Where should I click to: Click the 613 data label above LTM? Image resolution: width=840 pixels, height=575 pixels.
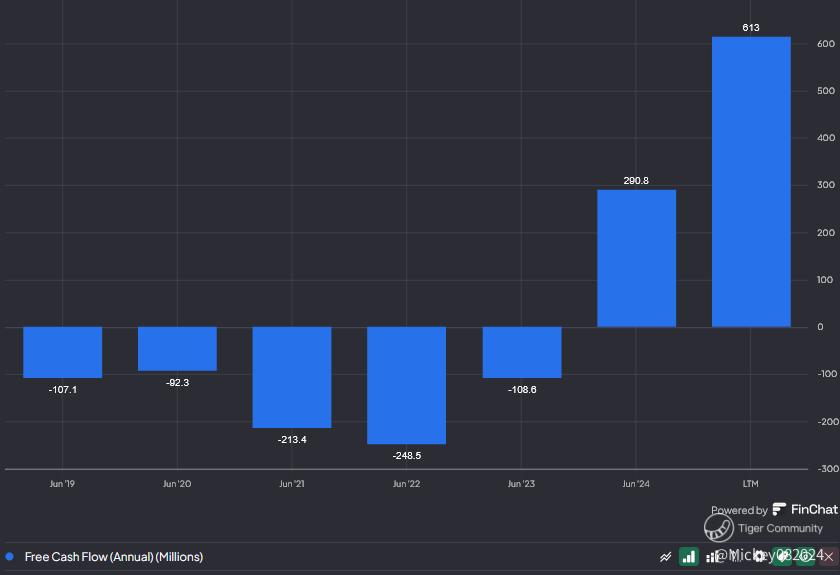pos(751,28)
